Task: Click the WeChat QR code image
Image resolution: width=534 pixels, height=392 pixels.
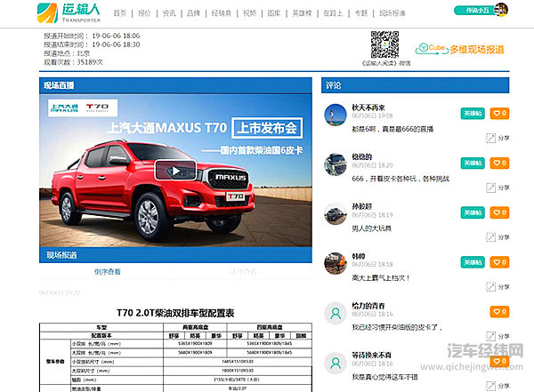Action: (x=385, y=45)
